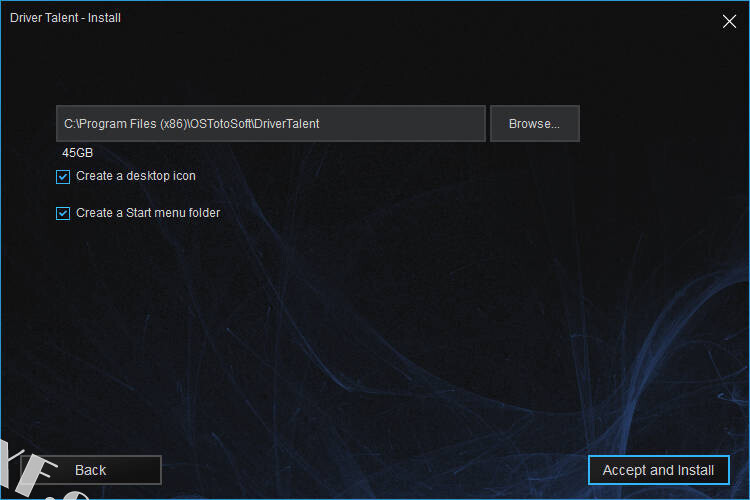Go Back to previous install step
The height and width of the screenshot is (500, 750).
click(x=91, y=470)
